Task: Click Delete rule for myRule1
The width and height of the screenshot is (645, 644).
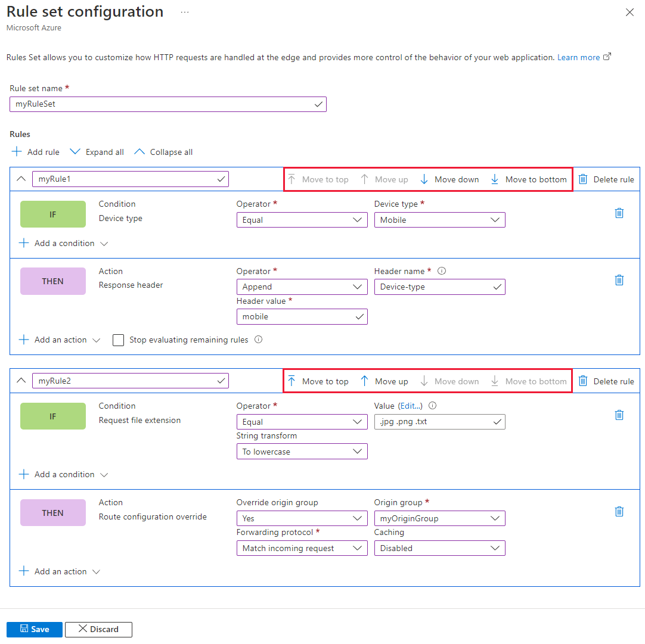Action: tap(606, 179)
